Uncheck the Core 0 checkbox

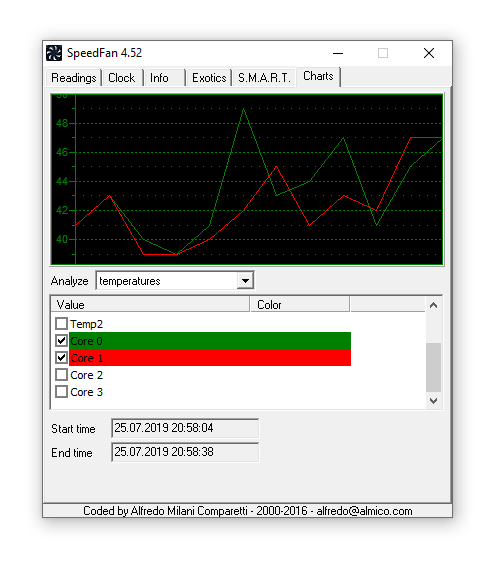click(61, 341)
